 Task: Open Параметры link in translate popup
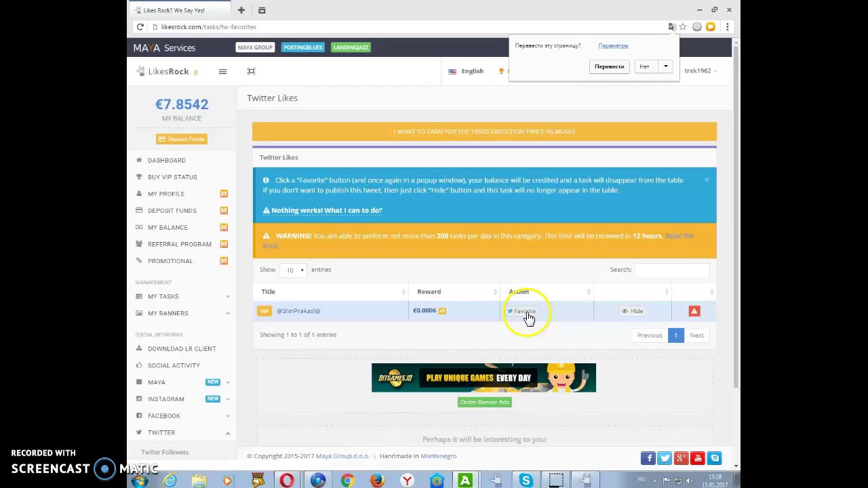tap(613, 45)
